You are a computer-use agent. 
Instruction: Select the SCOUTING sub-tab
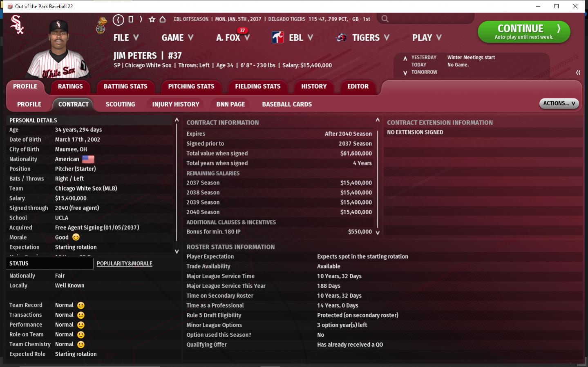click(120, 105)
